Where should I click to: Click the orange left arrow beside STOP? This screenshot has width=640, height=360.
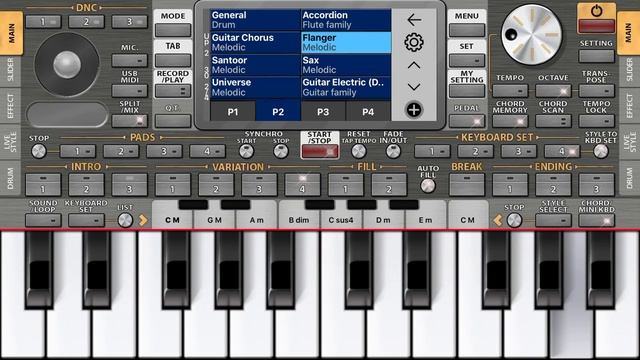[x=498, y=220]
